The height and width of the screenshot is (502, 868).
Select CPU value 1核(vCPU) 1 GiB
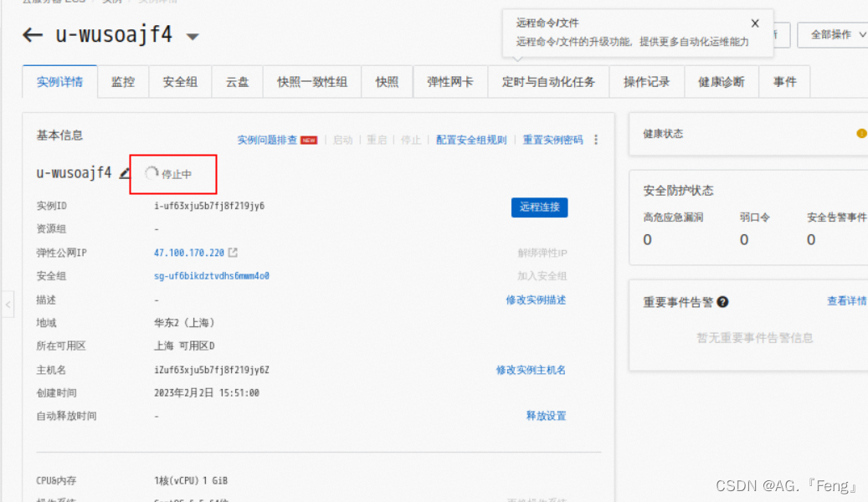point(191,480)
